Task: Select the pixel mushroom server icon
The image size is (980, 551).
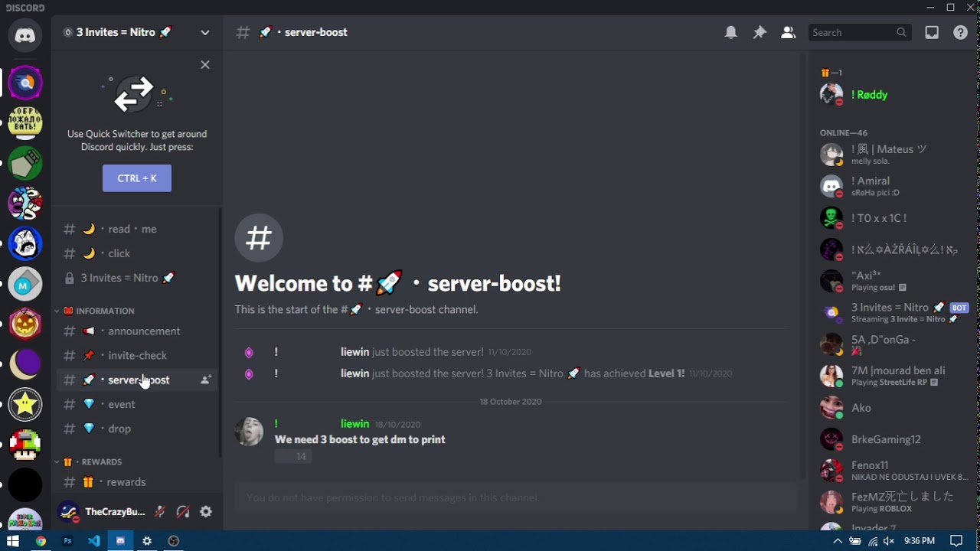Action: pyautogui.click(x=25, y=445)
